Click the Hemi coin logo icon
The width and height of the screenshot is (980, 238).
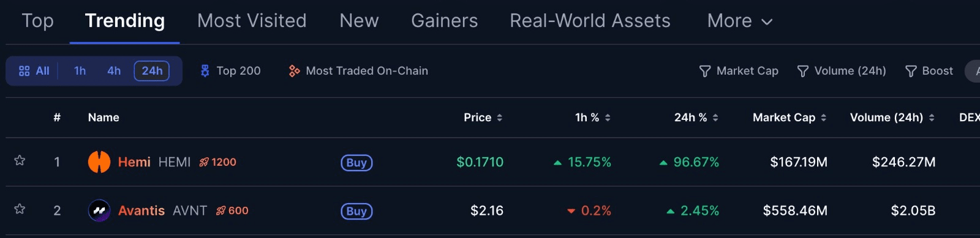[x=99, y=162]
